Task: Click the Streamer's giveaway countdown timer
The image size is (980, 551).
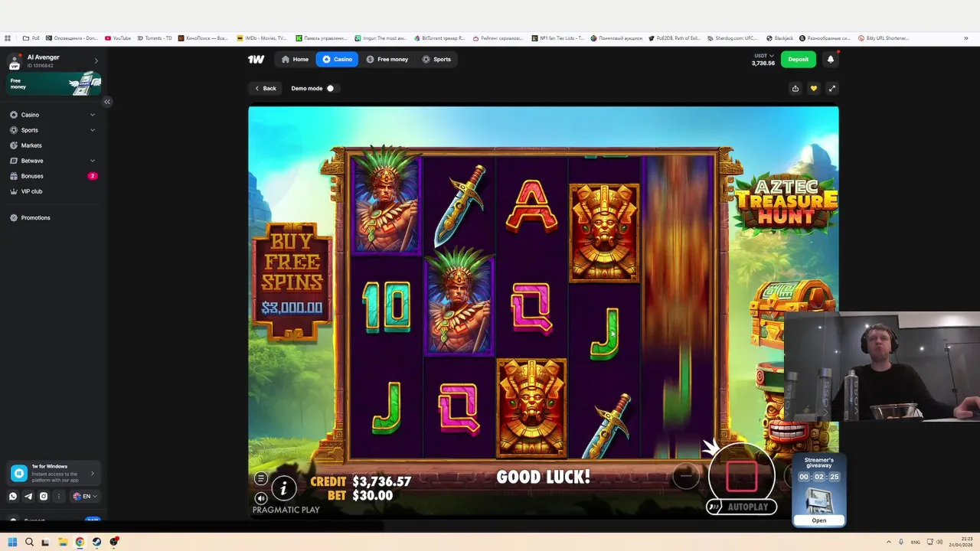Action: (818, 477)
